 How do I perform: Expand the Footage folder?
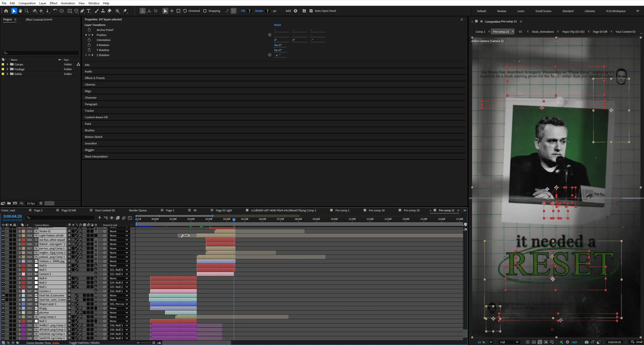(7, 69)
